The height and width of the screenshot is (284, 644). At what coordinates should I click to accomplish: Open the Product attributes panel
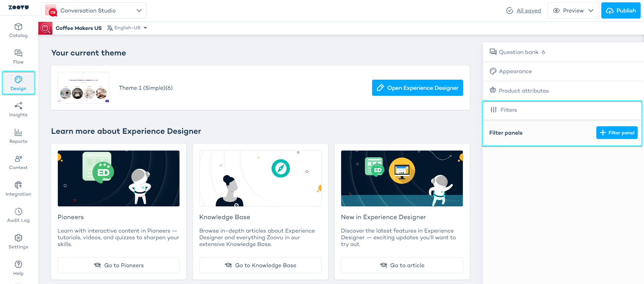point(523,91)
